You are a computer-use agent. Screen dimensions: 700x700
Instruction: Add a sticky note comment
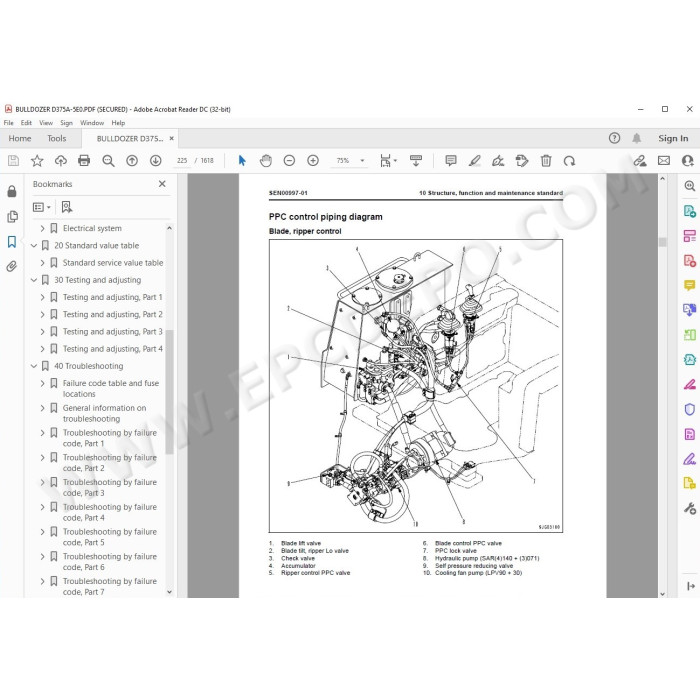[451, 161]
